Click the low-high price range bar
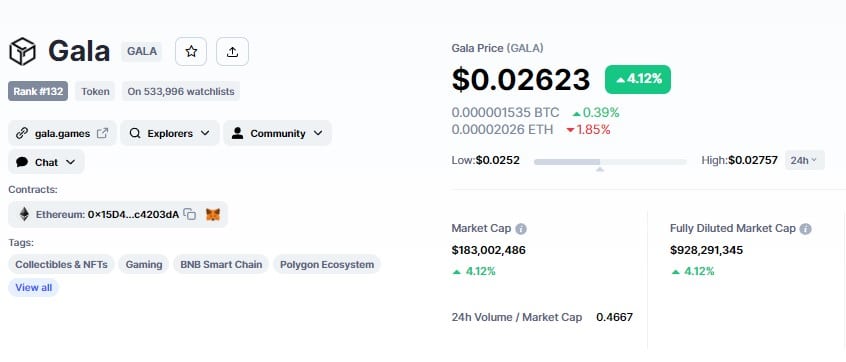846x362 pixels. [610, 162]
